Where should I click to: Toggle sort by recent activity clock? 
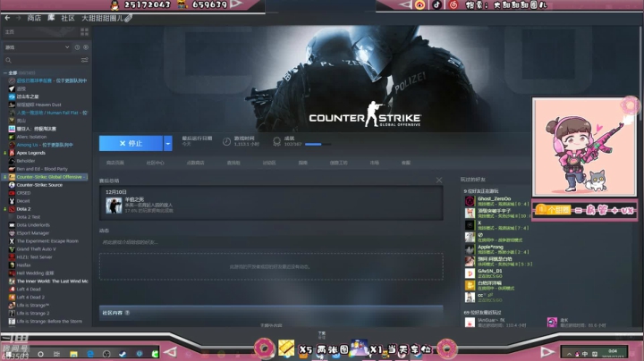pyautogui.click(x=77, y=47)
